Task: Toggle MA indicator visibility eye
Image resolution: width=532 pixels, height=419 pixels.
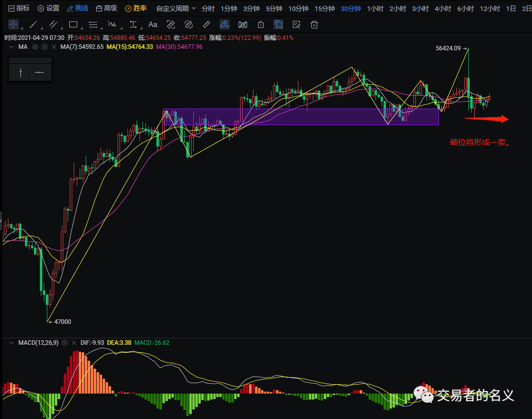Action: click(x=35, y=47)
